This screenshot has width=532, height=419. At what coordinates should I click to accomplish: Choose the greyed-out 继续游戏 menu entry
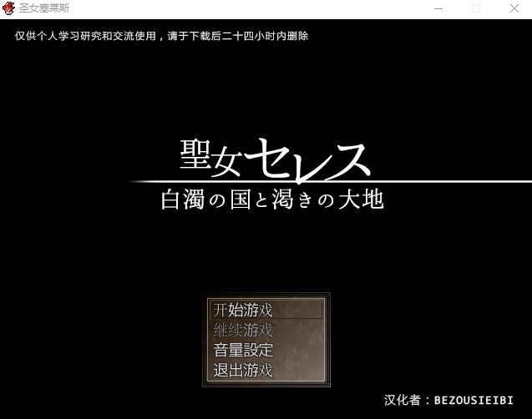266,330
